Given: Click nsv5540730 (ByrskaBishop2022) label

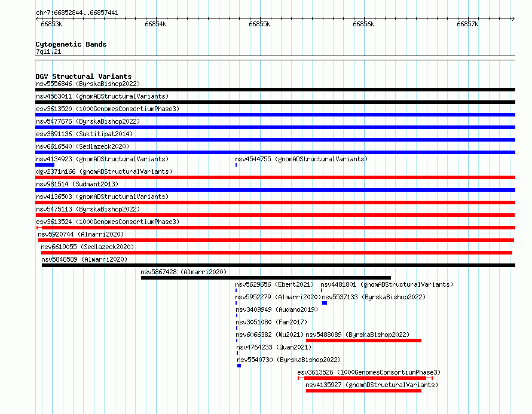Looking at the screenshot, I should click(x=289, y=360).
